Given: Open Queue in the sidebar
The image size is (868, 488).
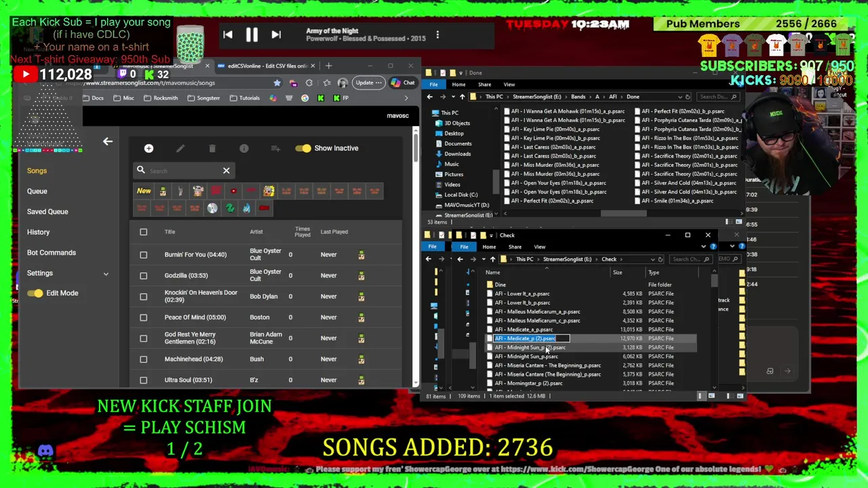Looking at the screenshot, I should coord(37,191).
